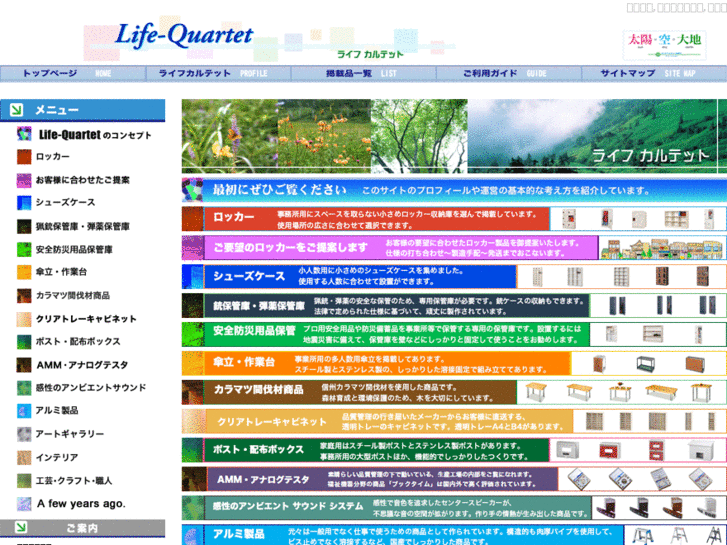Open 工芸・クラフト・職人 in sidebar menu
Image resolution: width=727 pixels, height=545 pixels.
74,481
